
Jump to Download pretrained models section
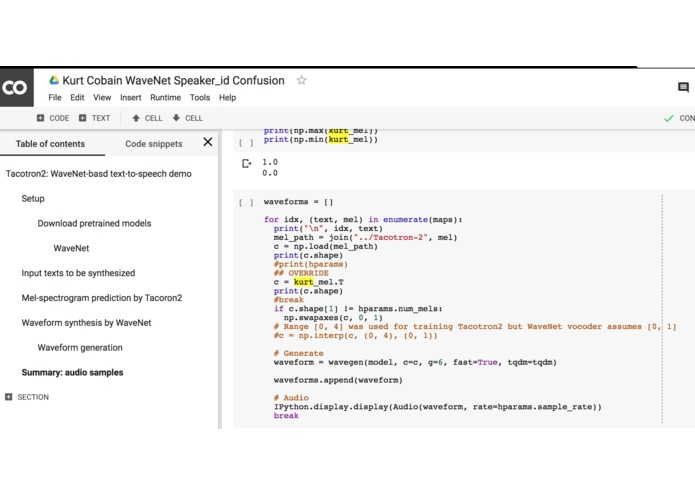tap(94, 223)
